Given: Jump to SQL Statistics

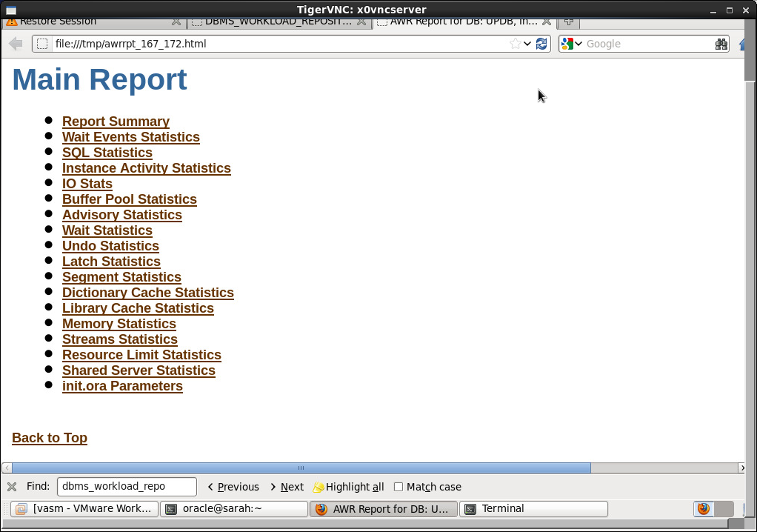Looking at the screenshot, I should [x=107, y=153].
